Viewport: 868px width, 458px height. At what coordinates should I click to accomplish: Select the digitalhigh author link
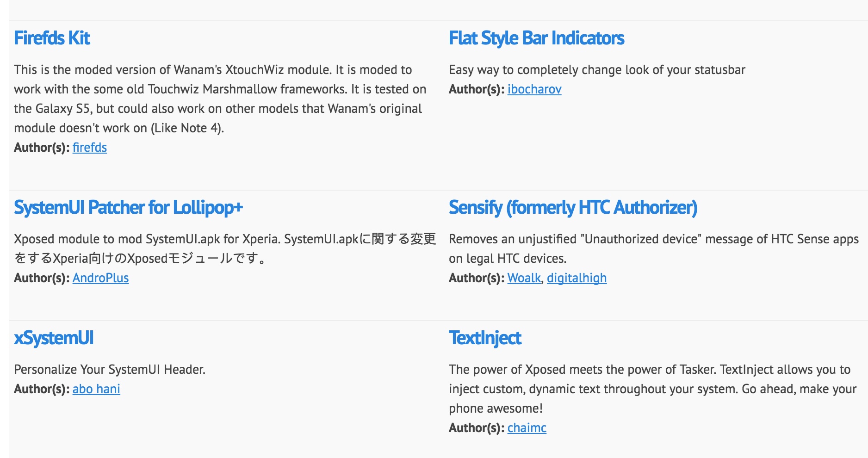[x=577, y=278]
